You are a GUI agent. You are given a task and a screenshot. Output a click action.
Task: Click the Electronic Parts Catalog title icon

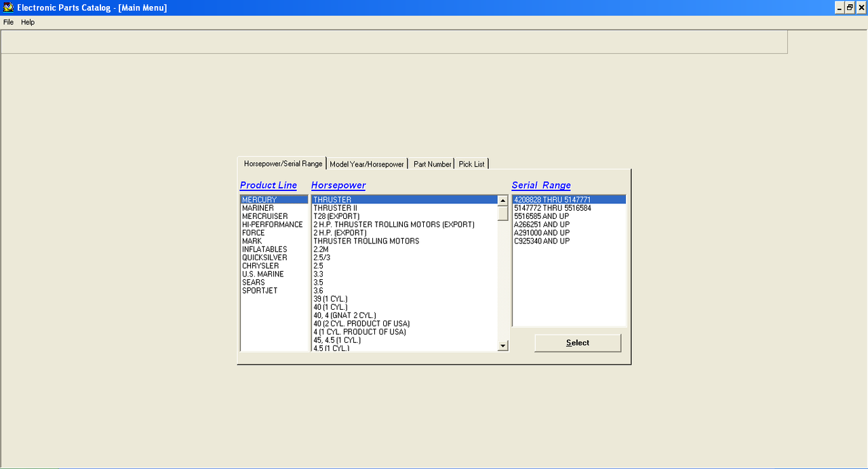tap(8, 7)
